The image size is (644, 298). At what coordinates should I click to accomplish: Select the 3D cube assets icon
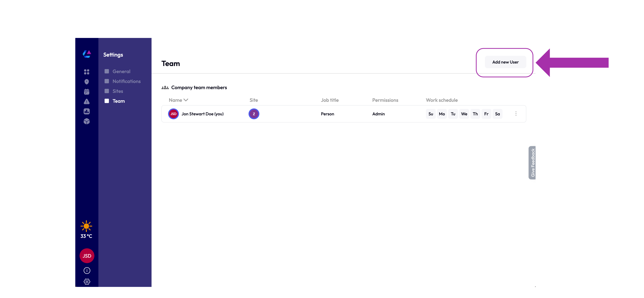tap(87, 122)
